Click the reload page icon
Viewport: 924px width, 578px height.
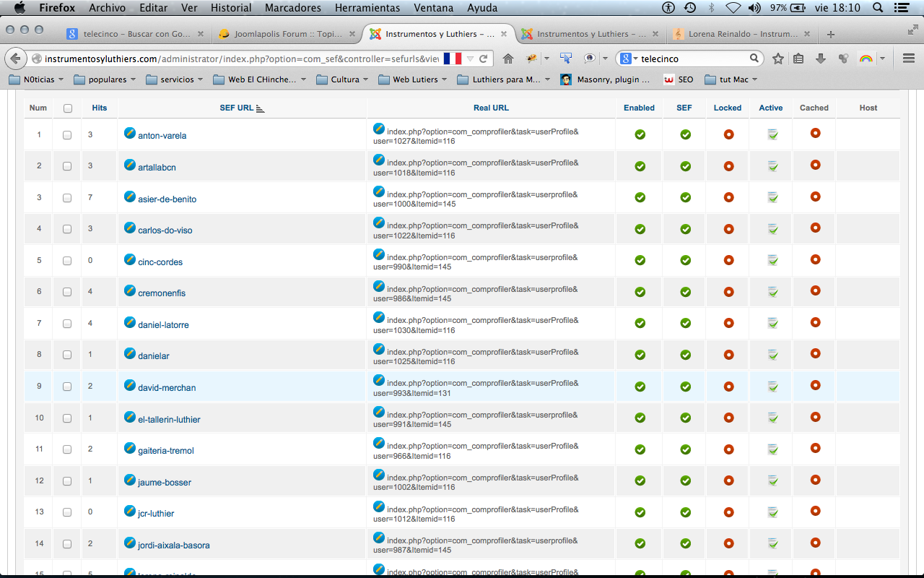pos(484,59)
